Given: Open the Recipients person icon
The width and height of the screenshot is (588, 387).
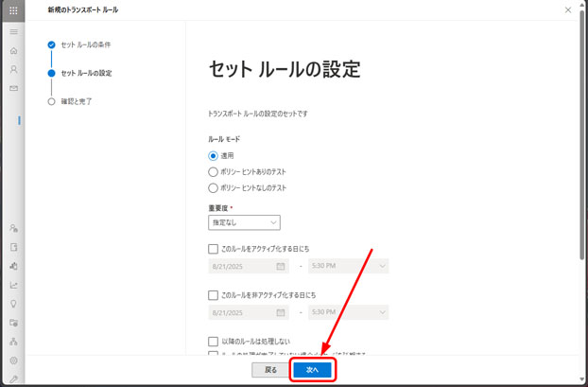Looking at the screenshot, I should [x=13, y=69].
